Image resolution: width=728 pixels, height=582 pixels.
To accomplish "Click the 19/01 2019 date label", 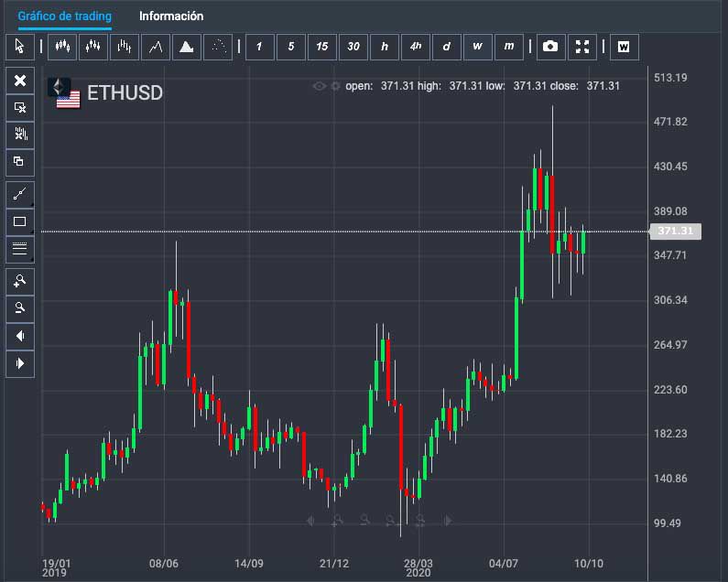I will [56, 567].
